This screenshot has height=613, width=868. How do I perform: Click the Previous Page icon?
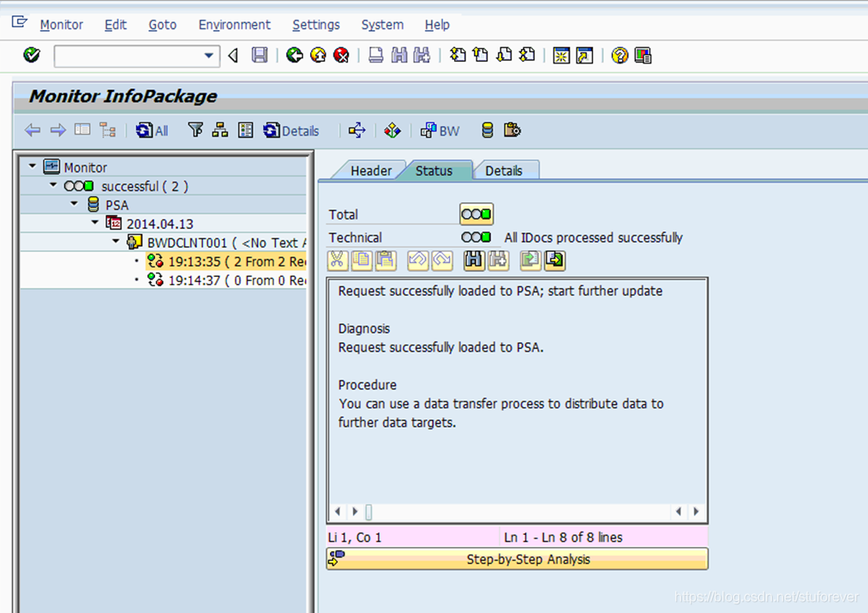[481, 55]
